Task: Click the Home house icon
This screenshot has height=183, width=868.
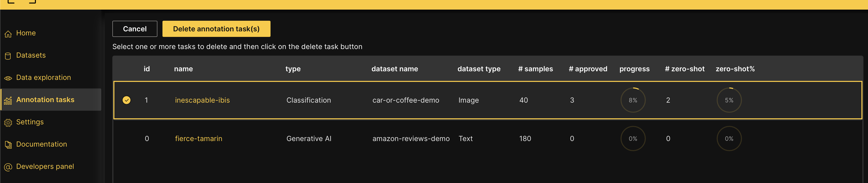Action: click(8, 34)
